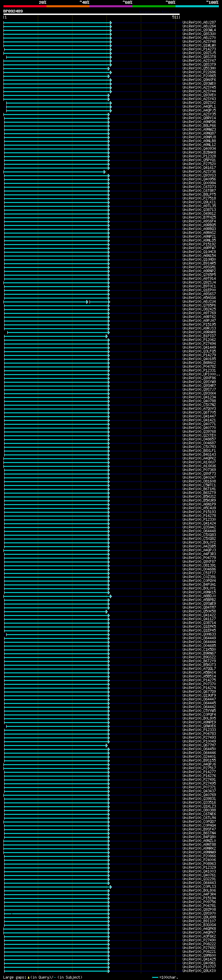Select hit label UniRef100_P07369
The width and height of the screenshot is (222, 980).
click(199, 469)
